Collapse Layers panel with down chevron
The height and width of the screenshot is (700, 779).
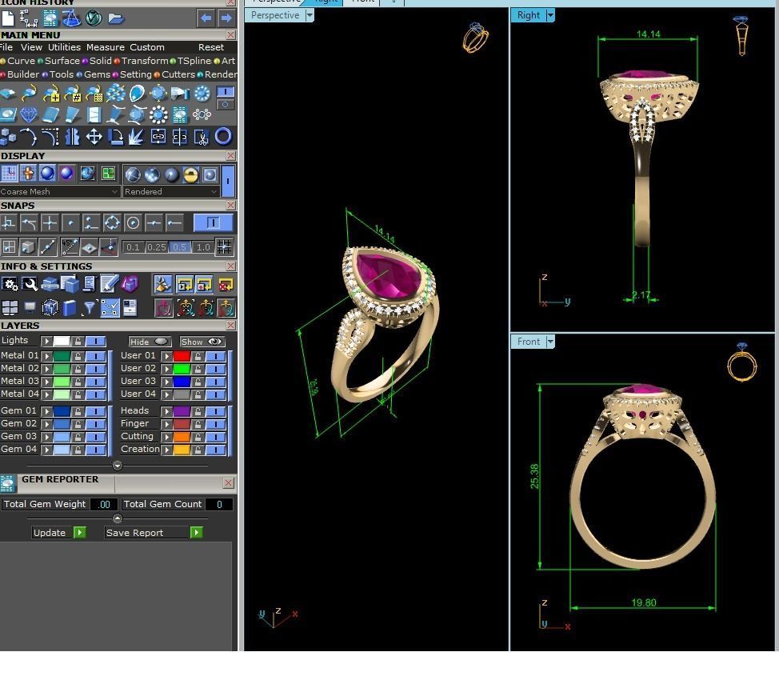click(118, 466)
